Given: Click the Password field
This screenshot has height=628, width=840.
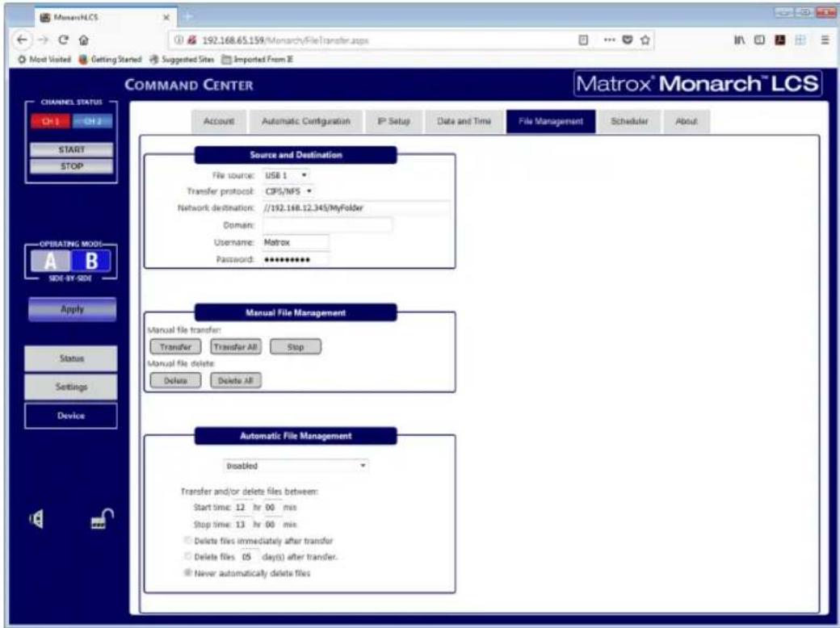Looking at the screenshot, I should [296, 260].
